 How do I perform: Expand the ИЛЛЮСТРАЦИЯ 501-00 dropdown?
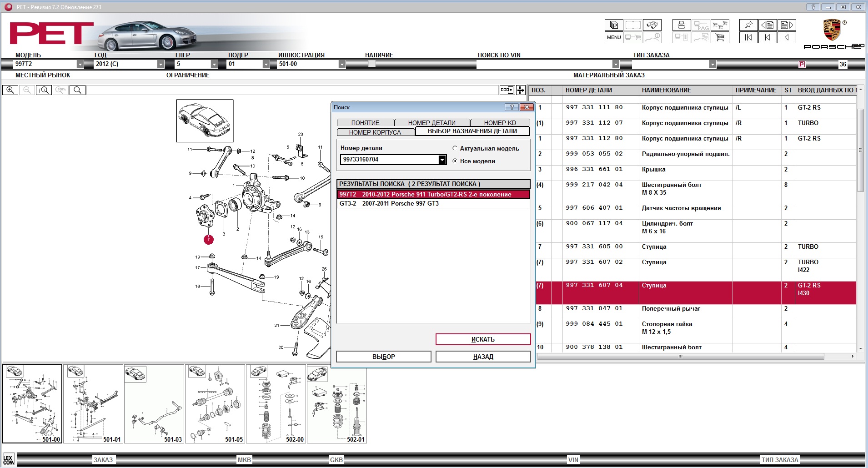pyautogui.click(x=342, y=64)
